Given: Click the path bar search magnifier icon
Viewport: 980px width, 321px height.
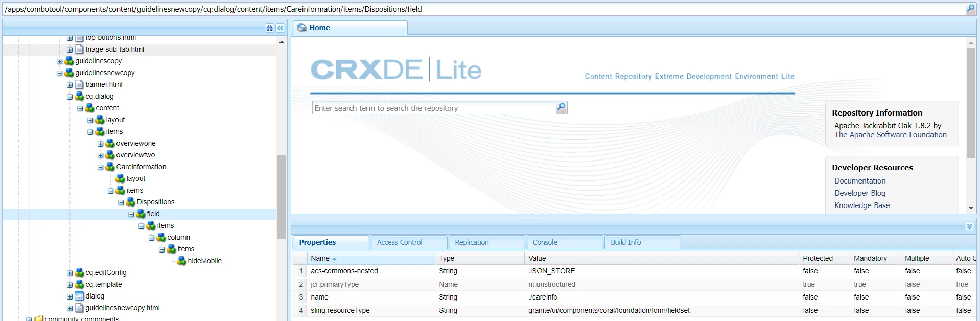Looking at the screenshot, I should 971,9.
